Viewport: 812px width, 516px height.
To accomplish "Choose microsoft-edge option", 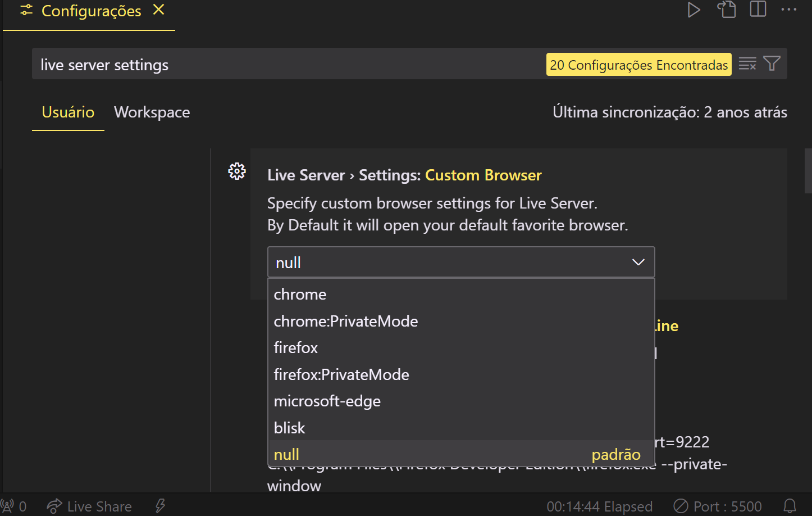I will (461, 401).
